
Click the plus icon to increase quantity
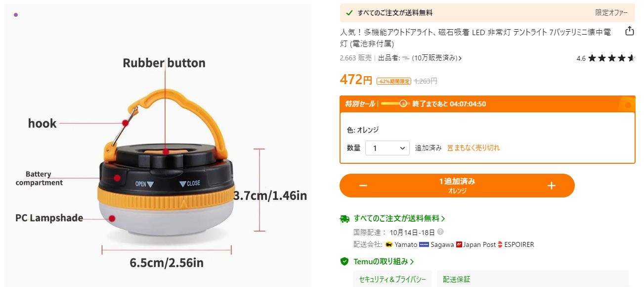point(552,186)
